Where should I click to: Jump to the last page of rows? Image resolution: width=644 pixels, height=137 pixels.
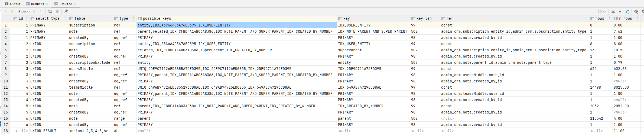pyautogui.click(x=41, y=11)
